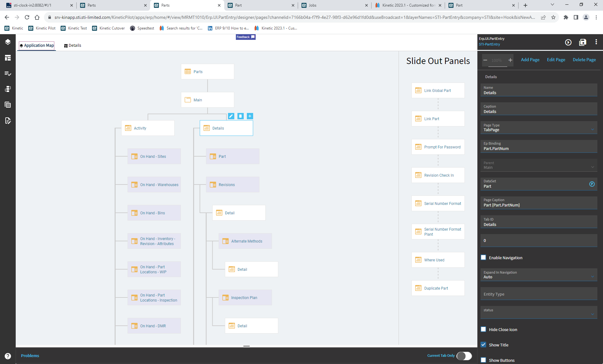Toggle Show Buttons checkbox
Viewport: 603px width, 364px height.
click(483, 360)
